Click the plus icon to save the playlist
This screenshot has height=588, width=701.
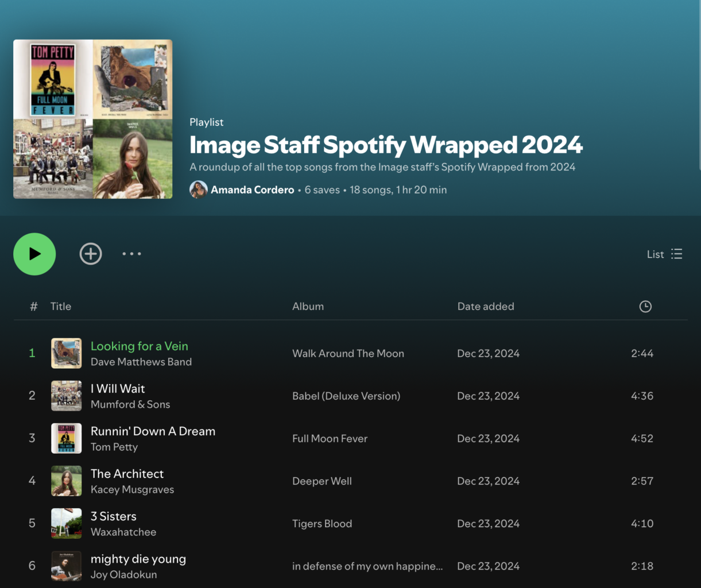point(91,253)
